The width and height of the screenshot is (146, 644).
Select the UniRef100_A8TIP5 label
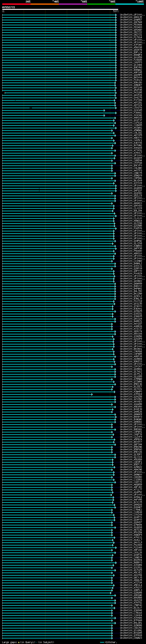[131, 135]
